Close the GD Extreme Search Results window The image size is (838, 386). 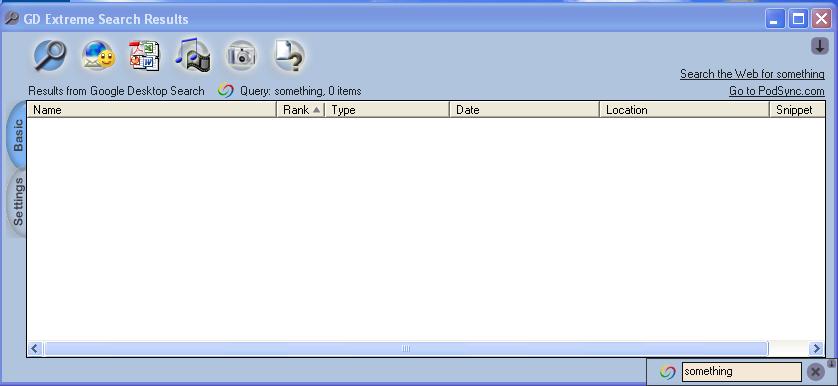pos(822,19)
